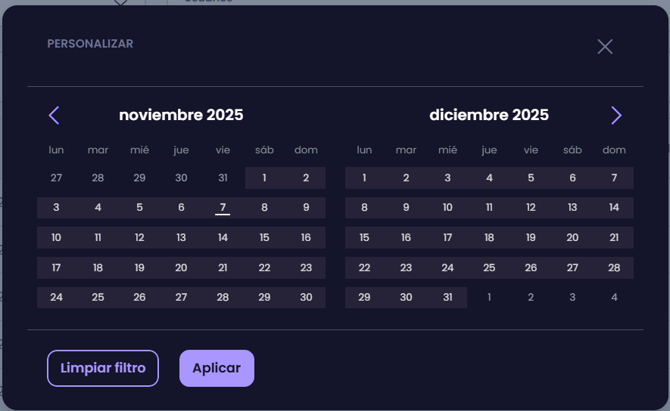Select 19 noviembre 2025
The height and width of the screenshot is (411, 670).
click(139, 268)
